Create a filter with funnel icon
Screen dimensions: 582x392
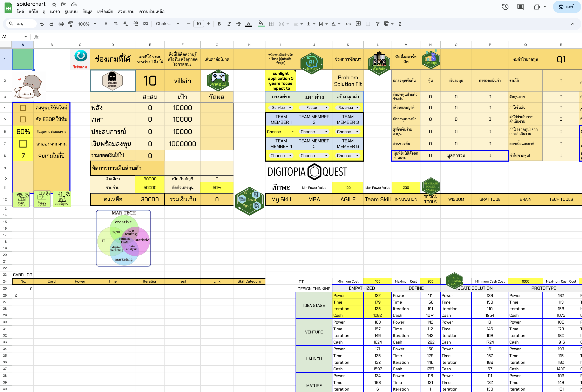(378, 24)
